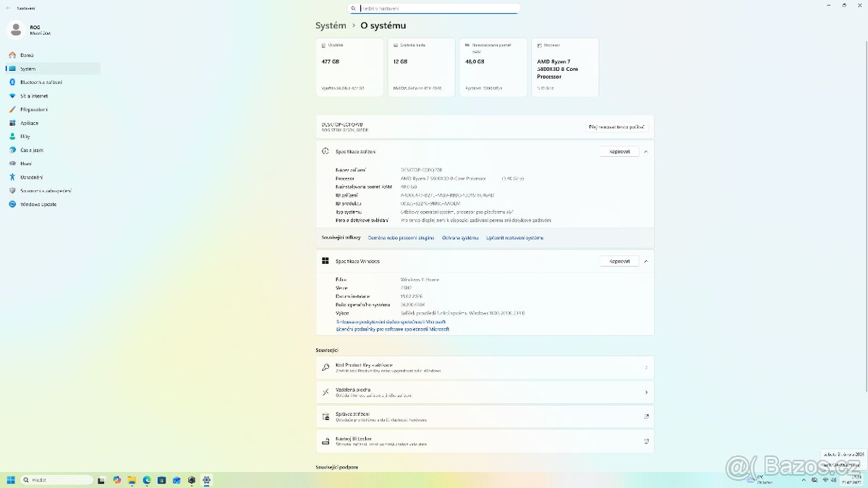Click the Windows Start button

point(11,480)
